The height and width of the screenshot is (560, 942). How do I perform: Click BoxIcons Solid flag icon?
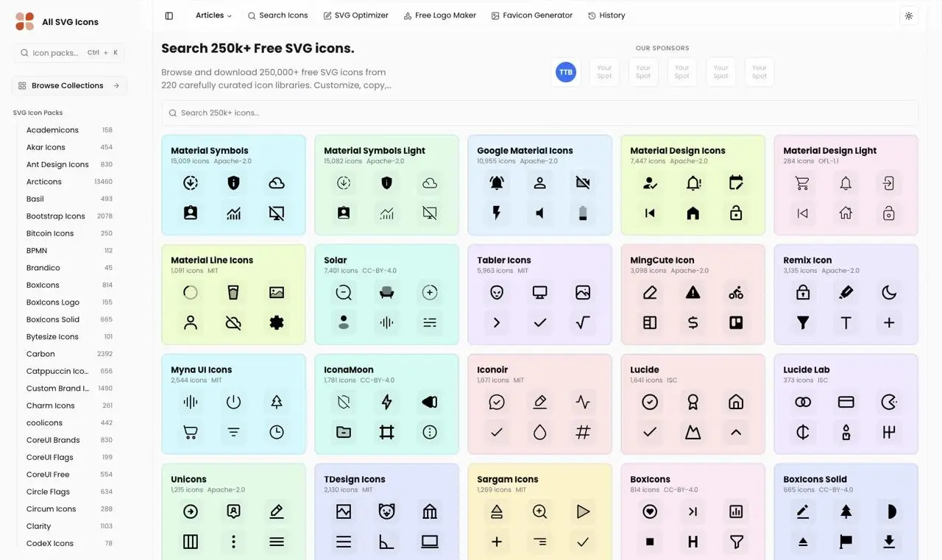pyautogui.click(x=846, y=542)
